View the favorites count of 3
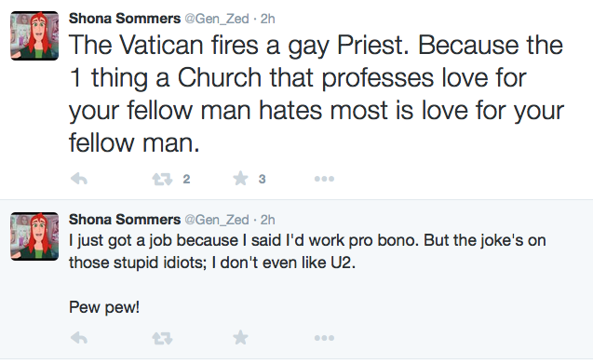Image resolution: width=593 pixels, height=364 pixels. tap(262, 179)
